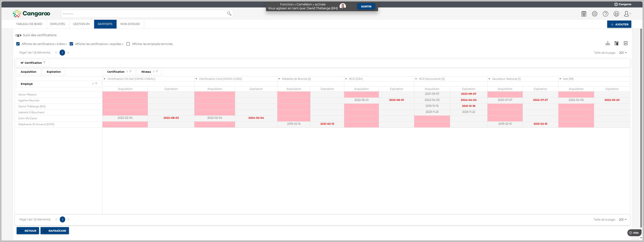This screenshot has height=242, width=644.
Task: Switch to the EMPLOYÉS tab
Action: pyautogui.click(x=58, y=24)
